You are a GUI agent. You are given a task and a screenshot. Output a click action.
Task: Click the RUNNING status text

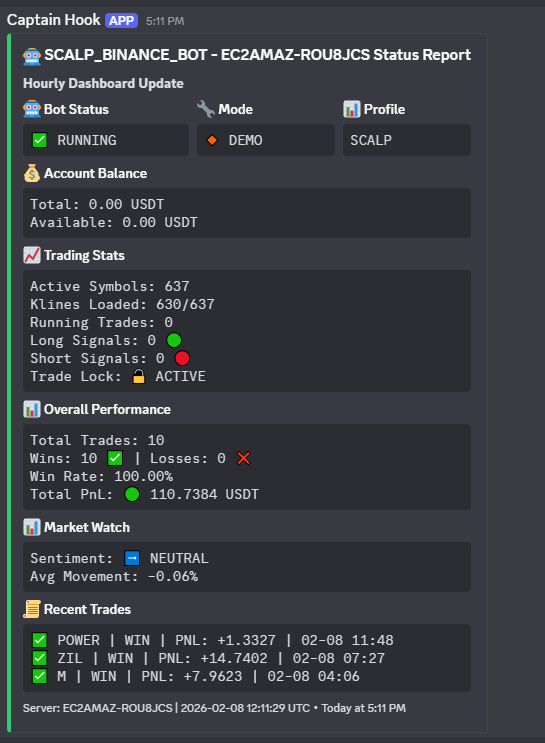87,140
